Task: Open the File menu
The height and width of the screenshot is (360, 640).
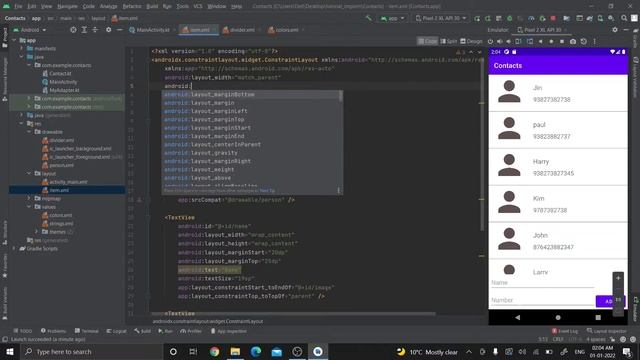Action: point(18,6)
